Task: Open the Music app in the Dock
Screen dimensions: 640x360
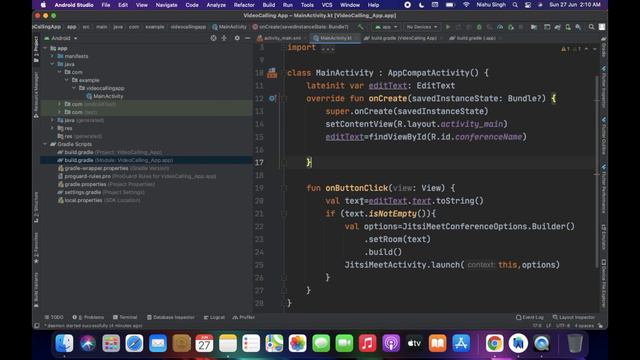Action: coord(367,343)
